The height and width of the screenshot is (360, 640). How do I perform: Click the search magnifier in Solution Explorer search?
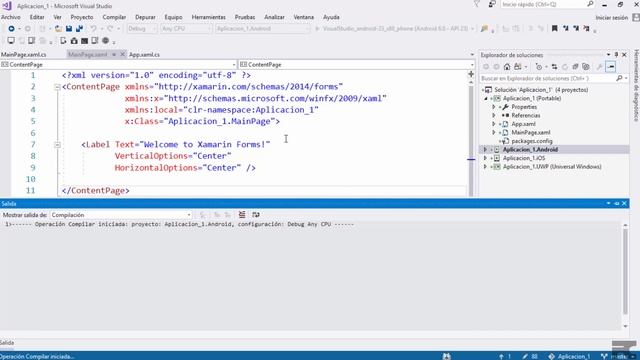619,78
